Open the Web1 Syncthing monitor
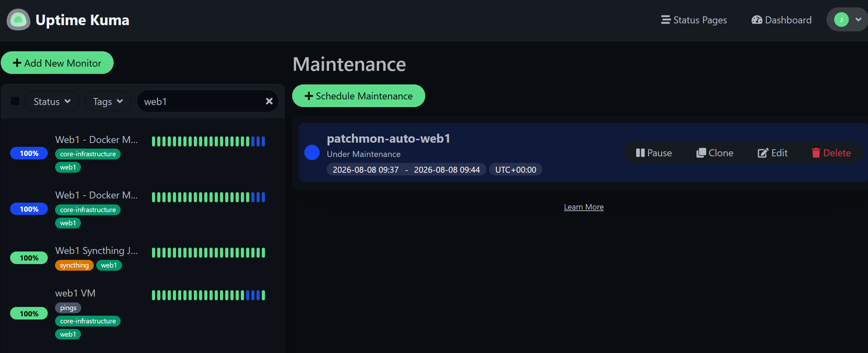The width and height of the screenshot is (868, 353). [97, 250]
